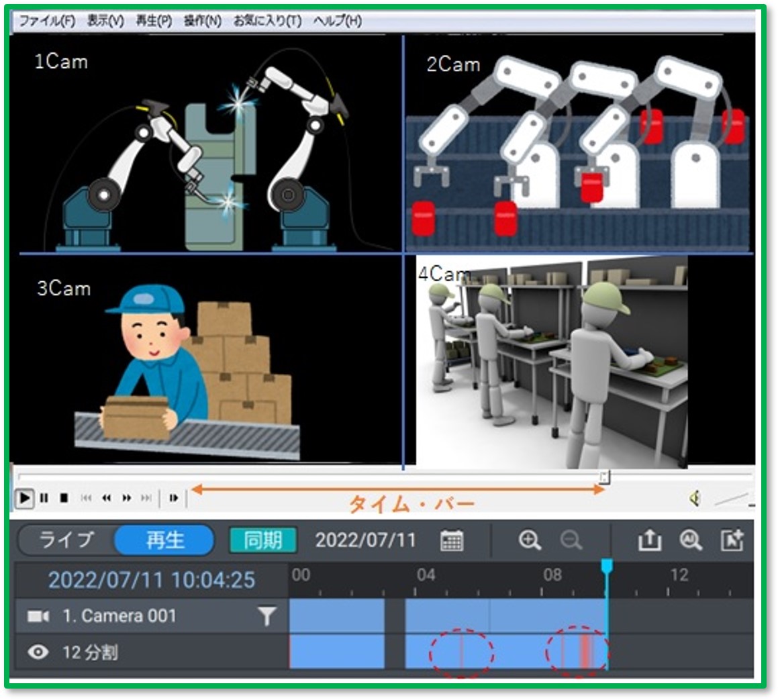Switch to ライブ live mode

66,540
